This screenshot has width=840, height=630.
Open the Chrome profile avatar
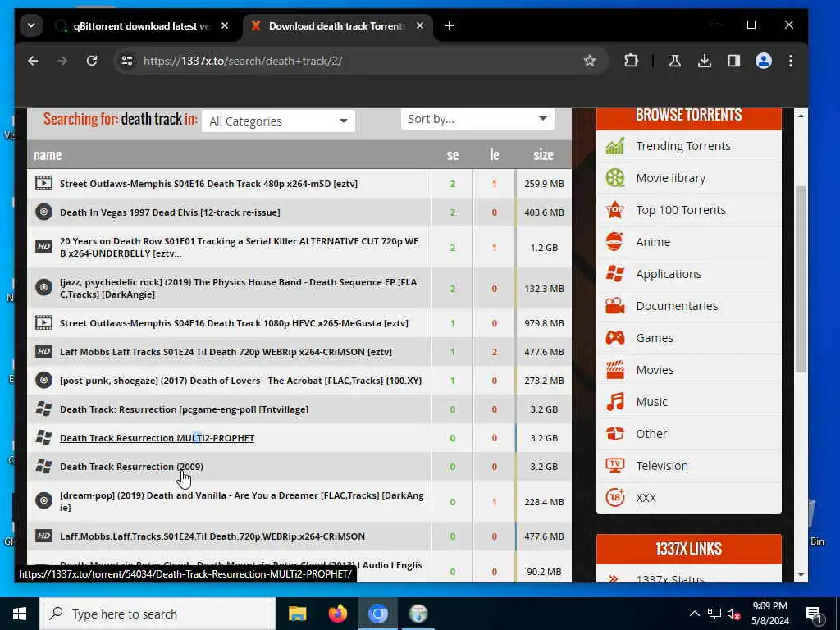(x=764, y=61)
